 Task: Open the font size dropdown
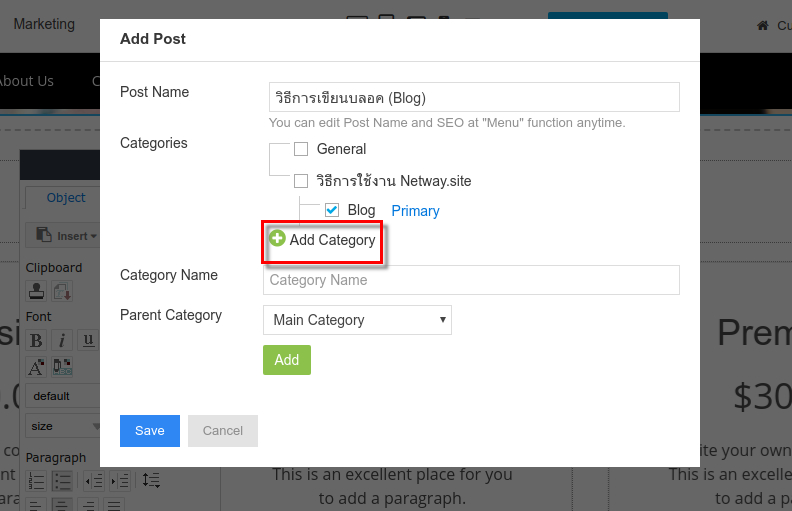point(62,425)
